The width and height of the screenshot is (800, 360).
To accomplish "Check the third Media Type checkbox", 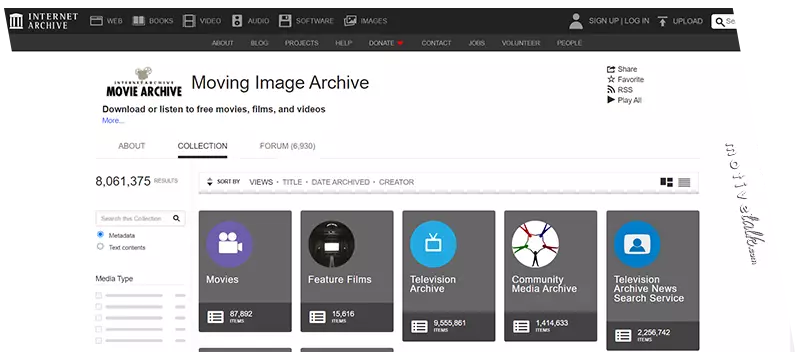I will click(98, 318).
